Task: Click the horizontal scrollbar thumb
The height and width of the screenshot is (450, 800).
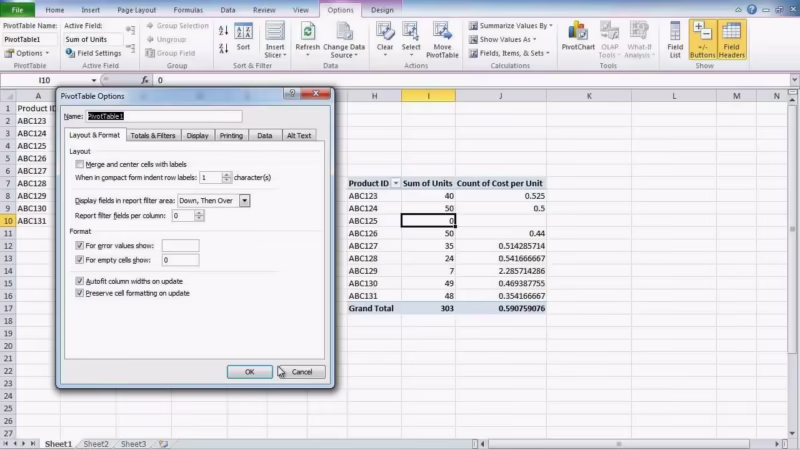Action: pyautogui.click(x=618, y=444)
